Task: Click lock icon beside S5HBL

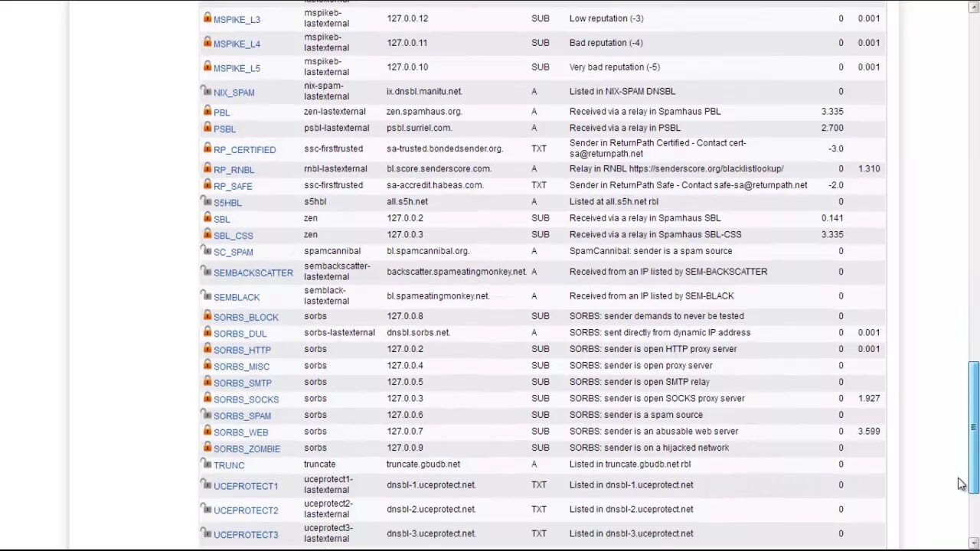Action: 207,201
